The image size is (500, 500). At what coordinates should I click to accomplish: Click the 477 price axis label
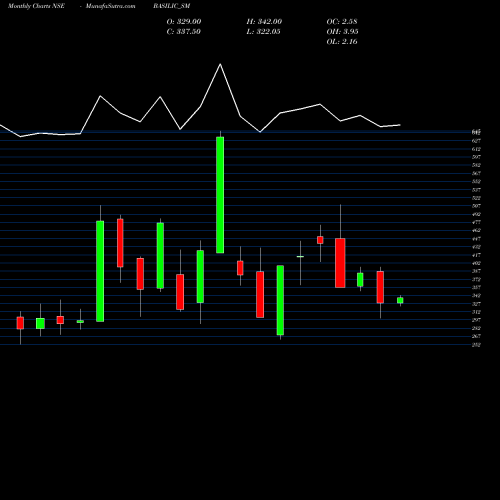pos(476,222)
